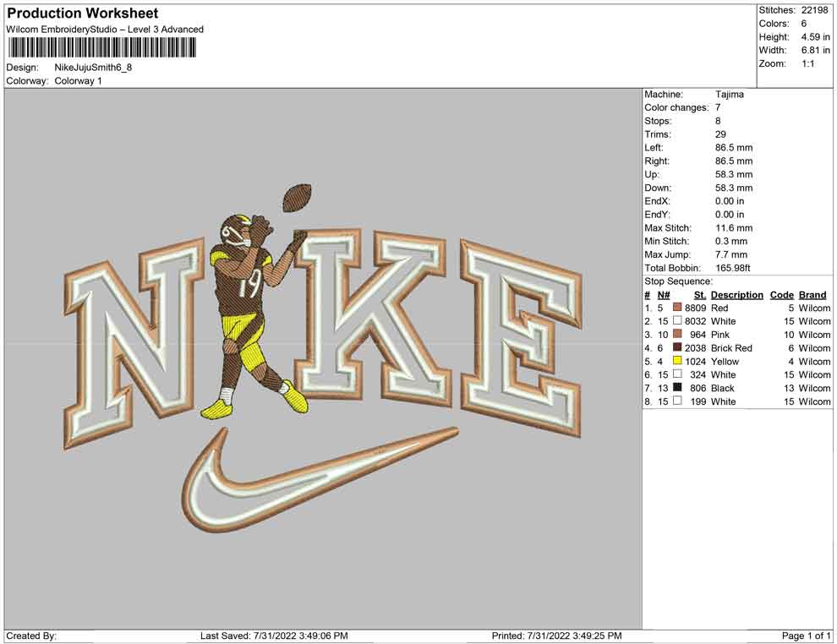Screen dimensions: 837x644
Task: Click the Total Bobbin value '165.98ft'
Action: (733, 267)
